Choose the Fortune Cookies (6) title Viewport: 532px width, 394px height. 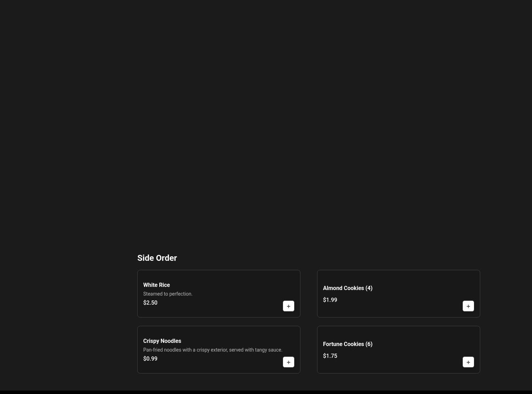click(x=347, y=344)
